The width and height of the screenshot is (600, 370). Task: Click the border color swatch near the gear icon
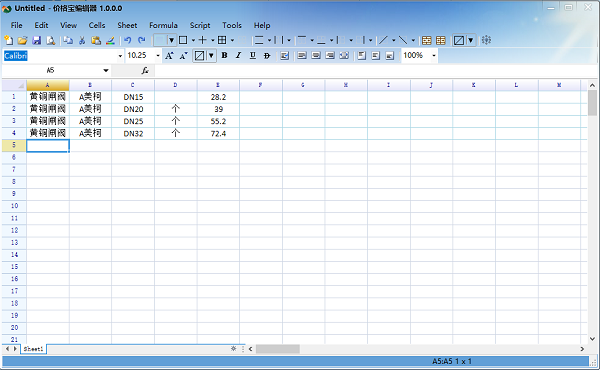point(459,40)
